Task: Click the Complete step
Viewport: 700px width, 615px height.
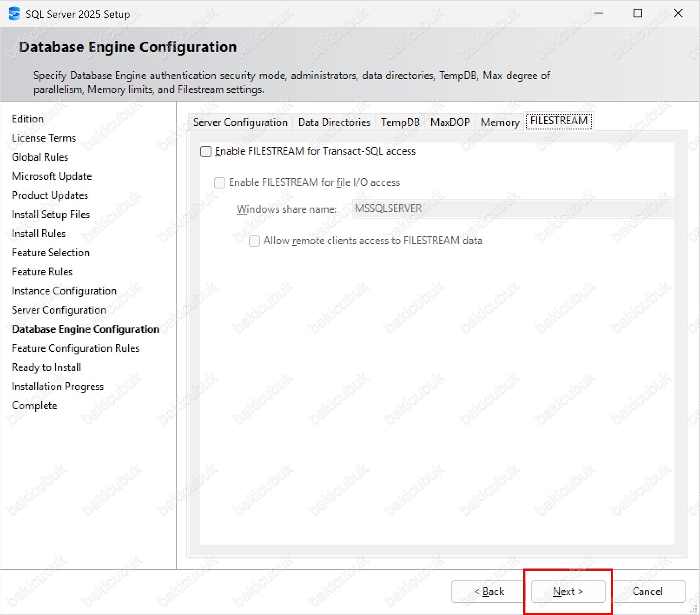Action: [34, 406]
